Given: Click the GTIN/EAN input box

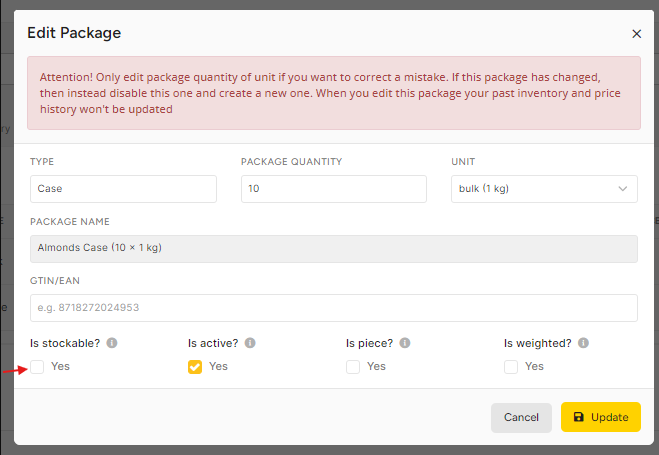Looking at the screenshot, I should pyautogui.click(x=334, y=308).
